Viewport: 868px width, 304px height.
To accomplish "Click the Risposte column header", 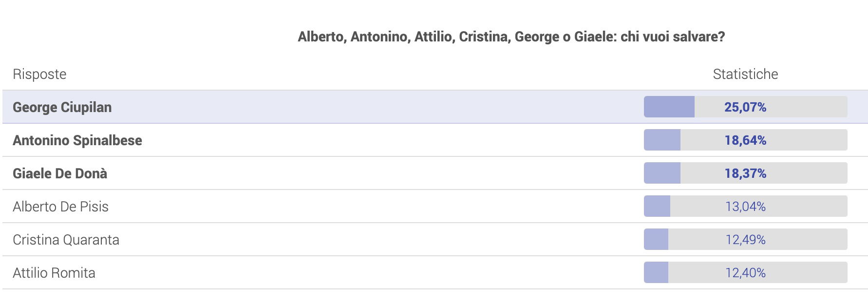I will (x=39, y=74).
